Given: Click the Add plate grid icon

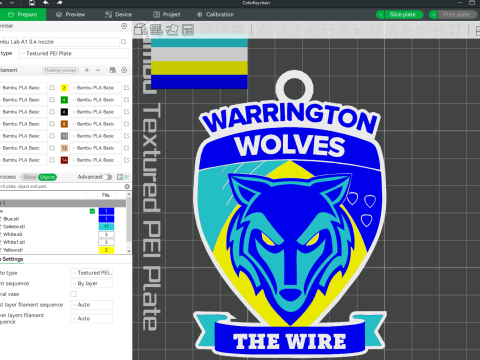Looking at the screenshot, I should [x=156, y=30].
